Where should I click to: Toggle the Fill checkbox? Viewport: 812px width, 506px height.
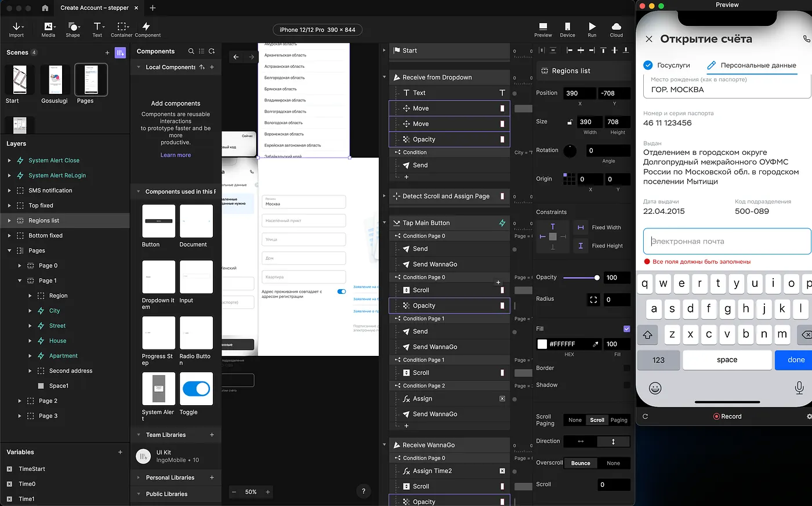tap(626, 329)
